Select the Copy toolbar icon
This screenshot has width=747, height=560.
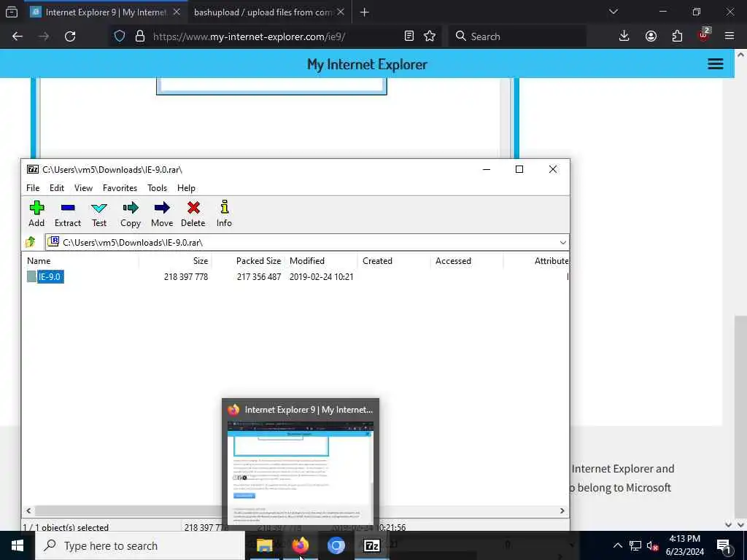131,214
